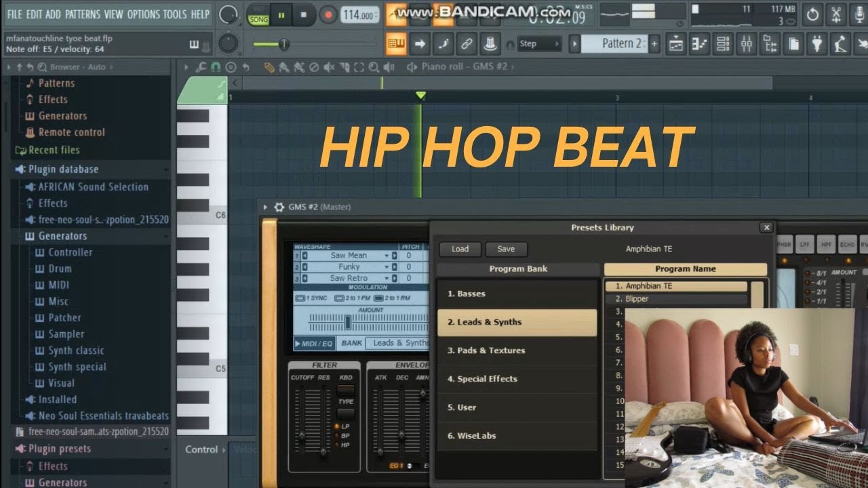The height and width of the screenshot is (488, 868).
Task: Toggle the link chain icon in toolbar
Action: (466, 44)
